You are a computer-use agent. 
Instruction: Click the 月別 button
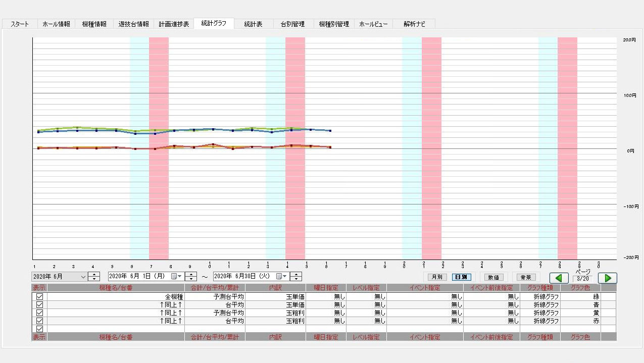(435, 277)
